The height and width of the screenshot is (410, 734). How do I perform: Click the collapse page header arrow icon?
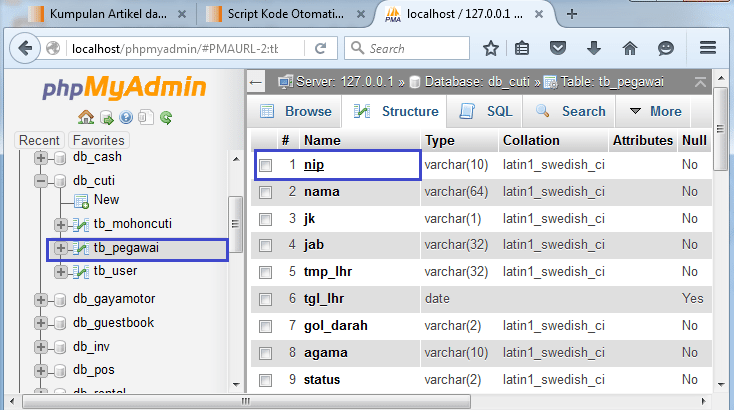click(x=700, y=82)
